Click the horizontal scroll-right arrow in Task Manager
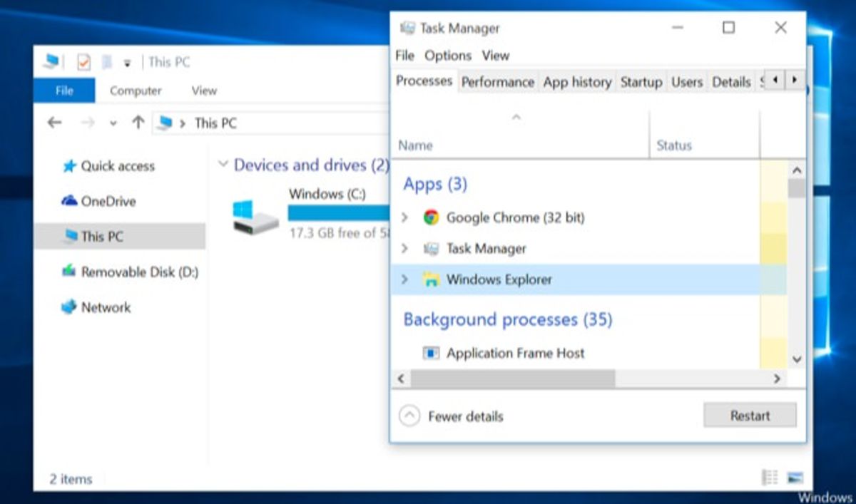The height and width of the screenshot is (504, 856). coord(778,379)
